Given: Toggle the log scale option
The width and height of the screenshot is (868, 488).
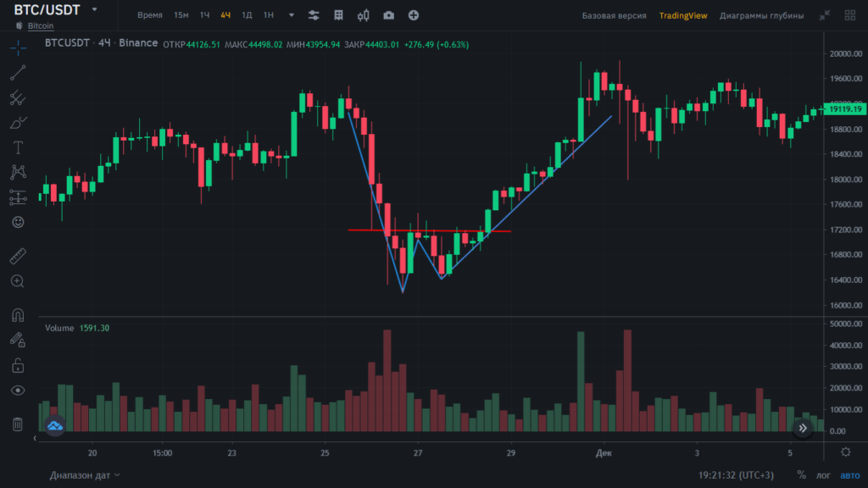Looking at the screenshot, I should point(823,475).
